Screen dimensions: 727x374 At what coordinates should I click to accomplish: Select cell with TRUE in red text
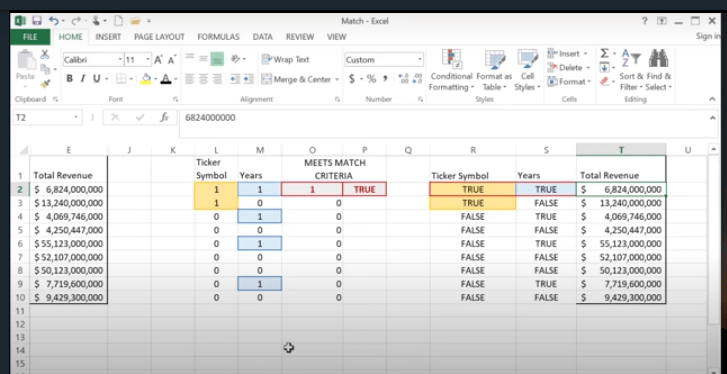coord(364,189)
